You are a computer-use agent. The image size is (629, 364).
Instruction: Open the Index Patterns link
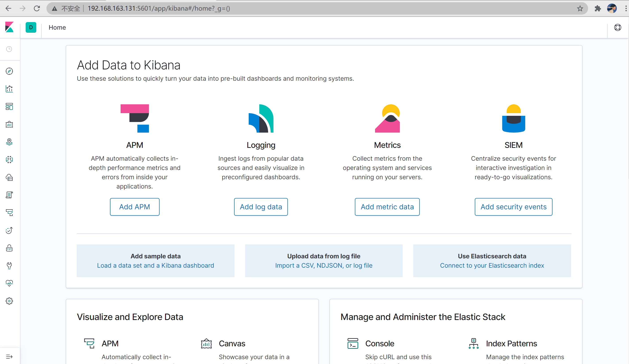[x=512, y=343]
